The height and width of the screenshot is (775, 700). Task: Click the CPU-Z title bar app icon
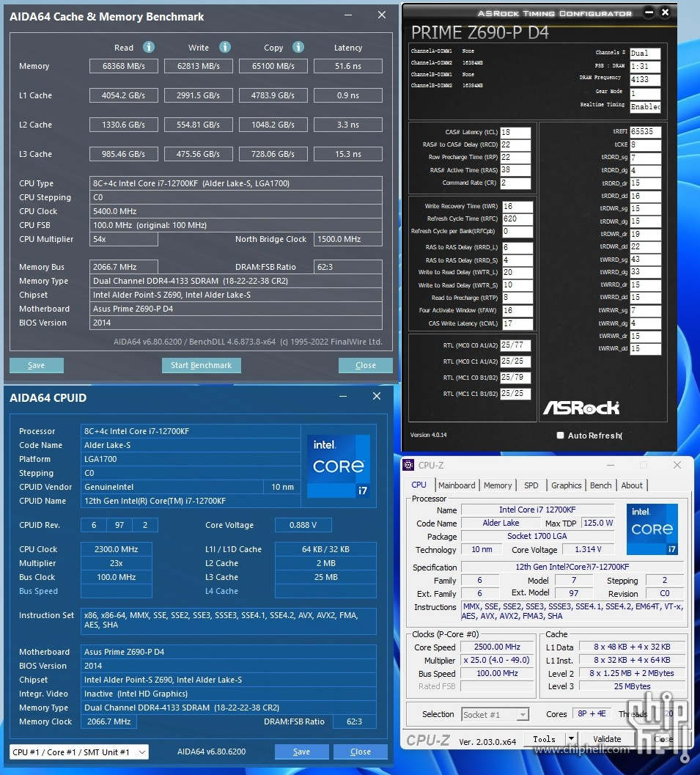[x=408, y=465]
